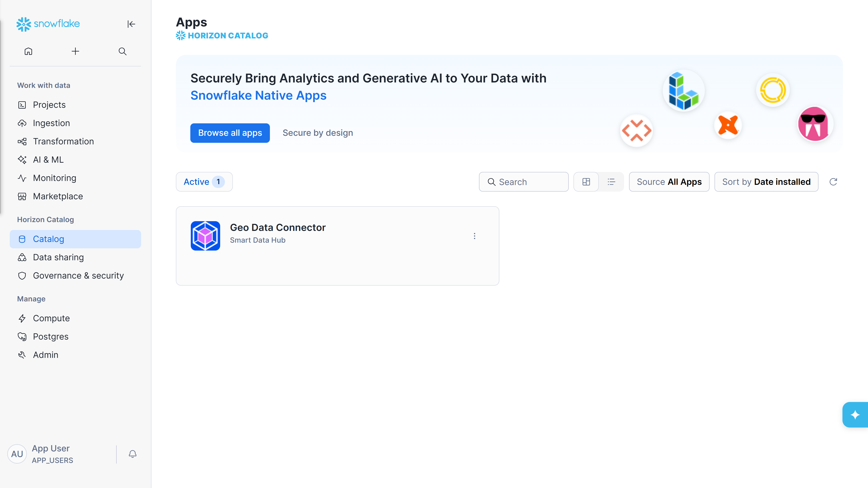Click orange X app icon in banner

coord(728,125)
